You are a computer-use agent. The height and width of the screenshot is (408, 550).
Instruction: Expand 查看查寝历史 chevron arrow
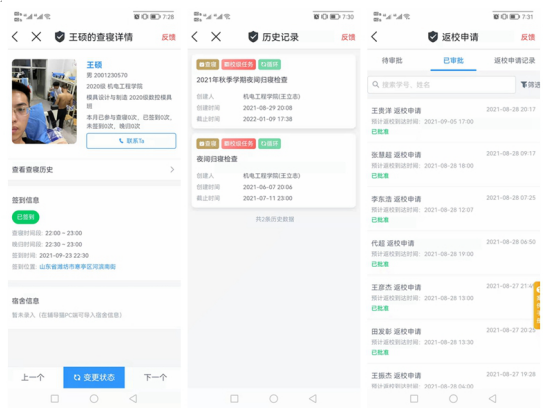pyautogui.click(x=172, y=169)
